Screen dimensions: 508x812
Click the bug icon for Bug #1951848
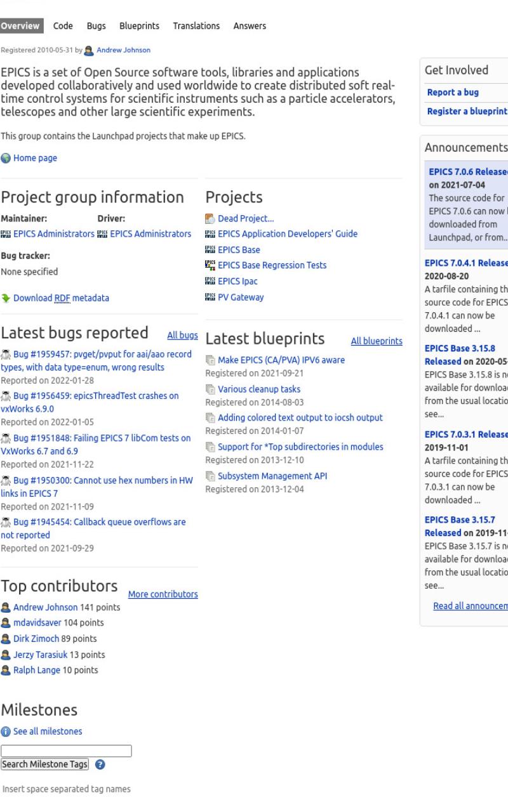5,438
